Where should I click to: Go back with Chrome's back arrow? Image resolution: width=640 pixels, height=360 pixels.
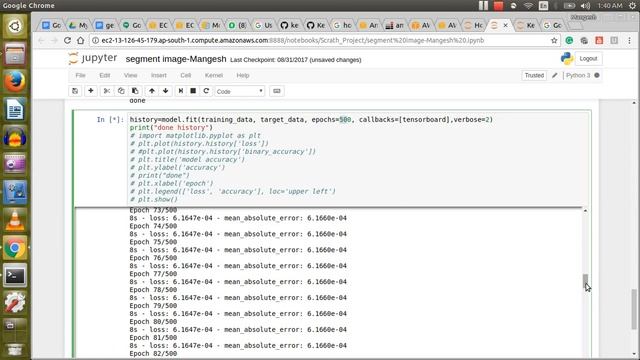[41, 40]
